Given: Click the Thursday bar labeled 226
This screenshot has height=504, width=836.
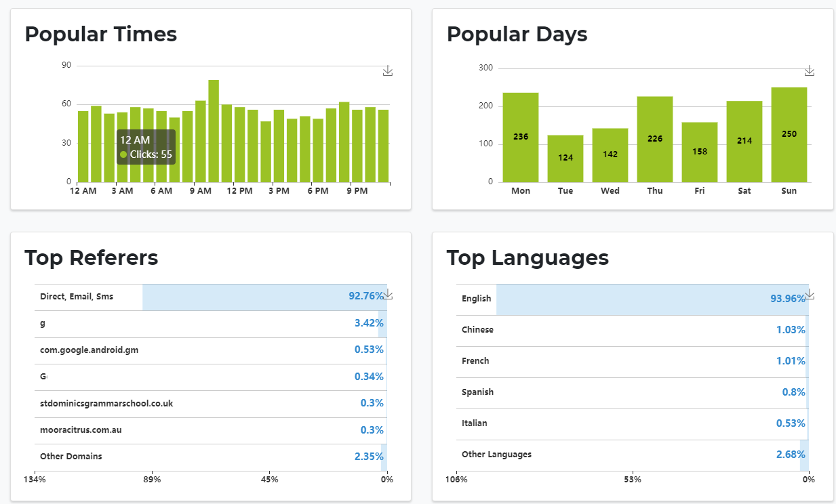Looking at the screenshot, I should coord(655,140).
